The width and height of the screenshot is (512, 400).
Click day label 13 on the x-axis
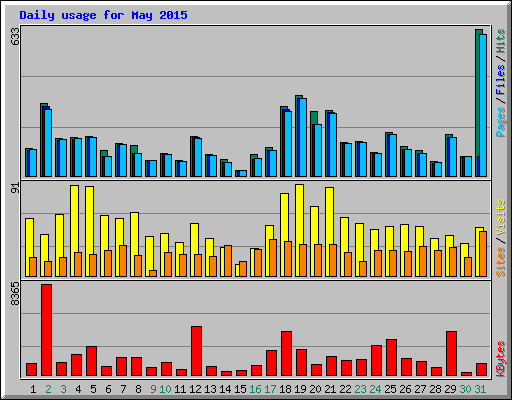click(210, 389)
